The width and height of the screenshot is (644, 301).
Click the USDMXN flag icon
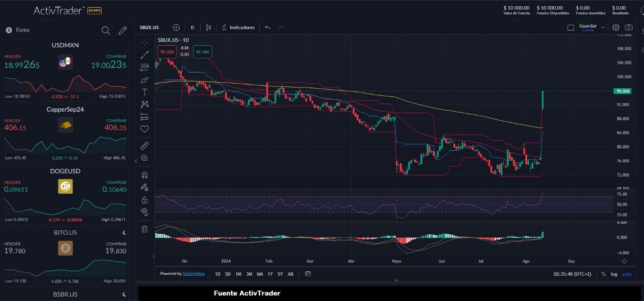pos(65,62)
